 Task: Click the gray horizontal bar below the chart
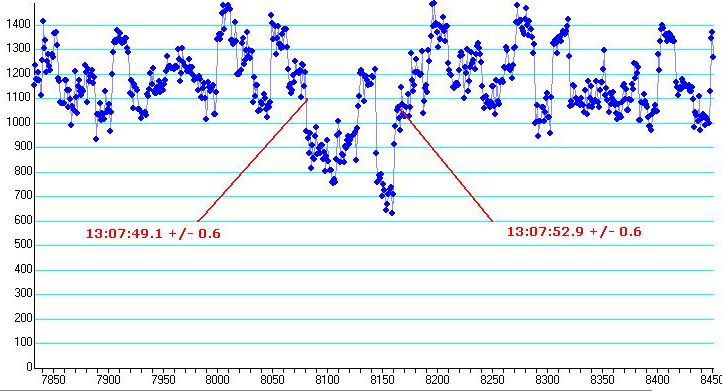tap(326, 390)
